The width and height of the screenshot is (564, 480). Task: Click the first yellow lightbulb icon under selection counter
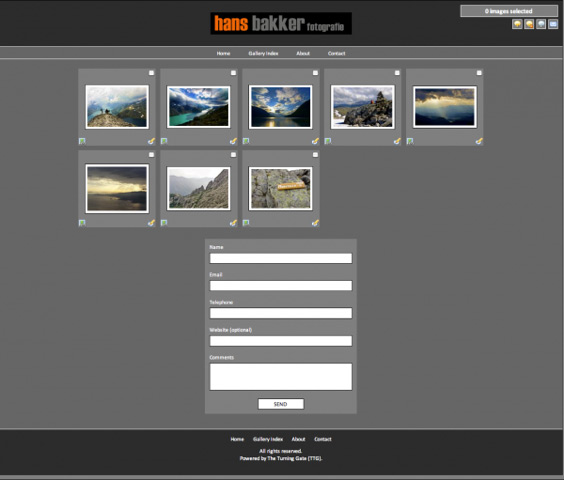click(x=517, y=24)
